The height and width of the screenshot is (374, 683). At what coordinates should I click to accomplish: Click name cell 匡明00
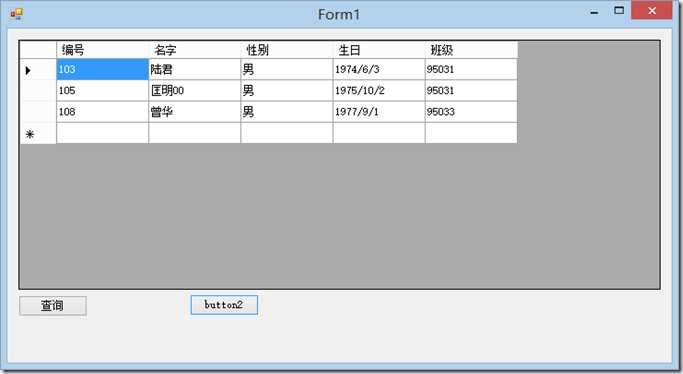195,91
